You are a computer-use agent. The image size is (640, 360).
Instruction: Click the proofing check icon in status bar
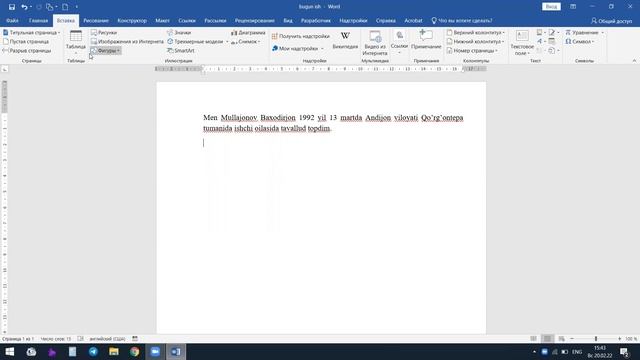tap(80, 339)
